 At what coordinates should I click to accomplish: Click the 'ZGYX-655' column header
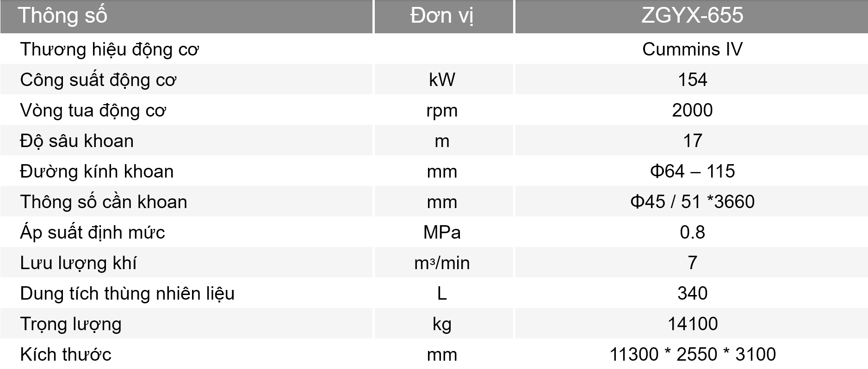tap(692, 17)
